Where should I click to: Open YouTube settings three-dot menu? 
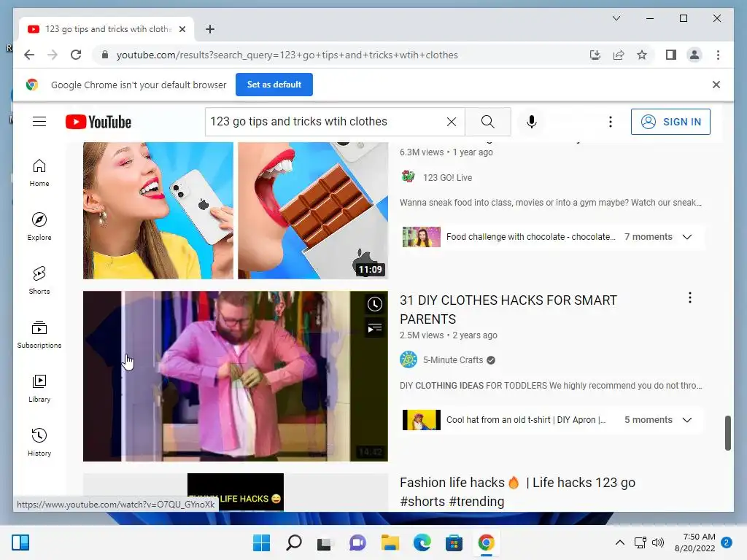coord(611,122)
